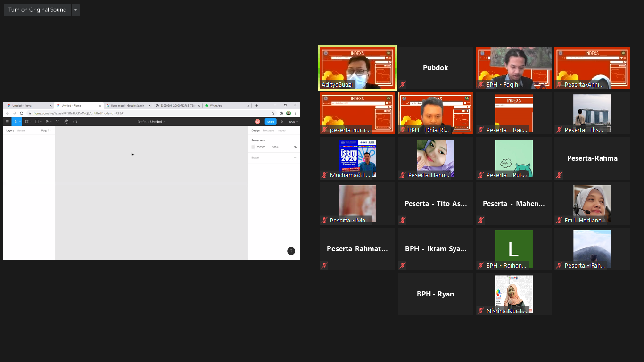Click the Present play icon in Figma
Screen dimensions: 644x362
click(282, 122)
